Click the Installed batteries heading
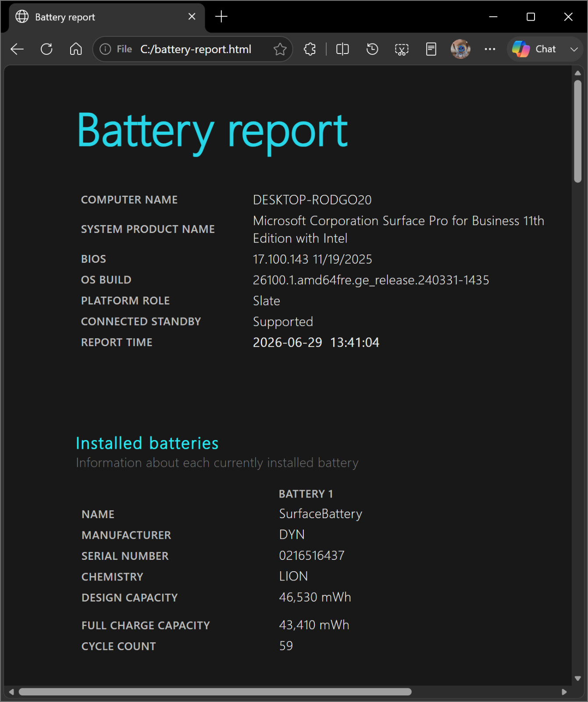This screenshot has width=588, height=702. click(x=147, y=444)
